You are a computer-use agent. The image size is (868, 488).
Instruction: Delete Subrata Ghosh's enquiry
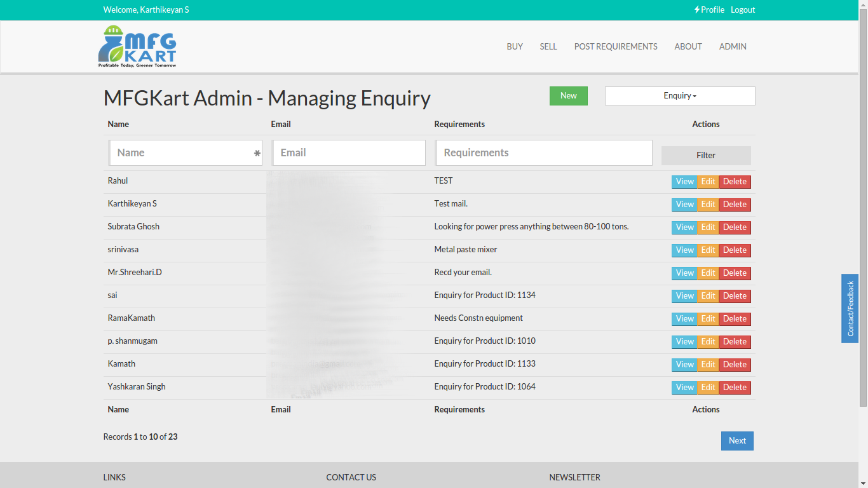pyautogui.click(x=735, y=227)
